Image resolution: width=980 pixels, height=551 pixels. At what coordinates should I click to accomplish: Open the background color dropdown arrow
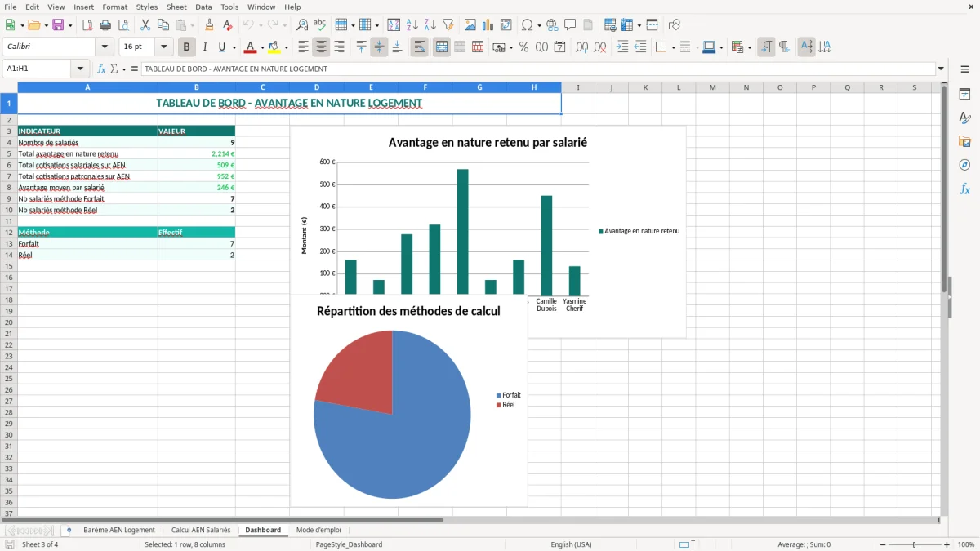pyautogui.click(x=286, y=47)
